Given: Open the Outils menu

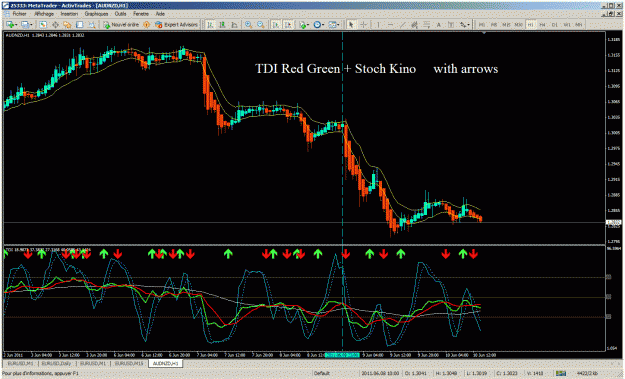Looking at the screenshot, I should 120,14.
